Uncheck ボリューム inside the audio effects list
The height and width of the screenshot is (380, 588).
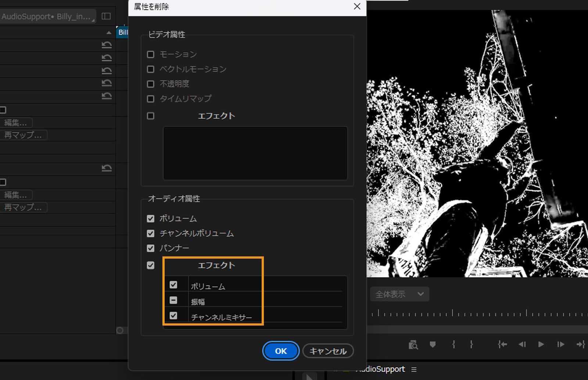tap(173, 285)
